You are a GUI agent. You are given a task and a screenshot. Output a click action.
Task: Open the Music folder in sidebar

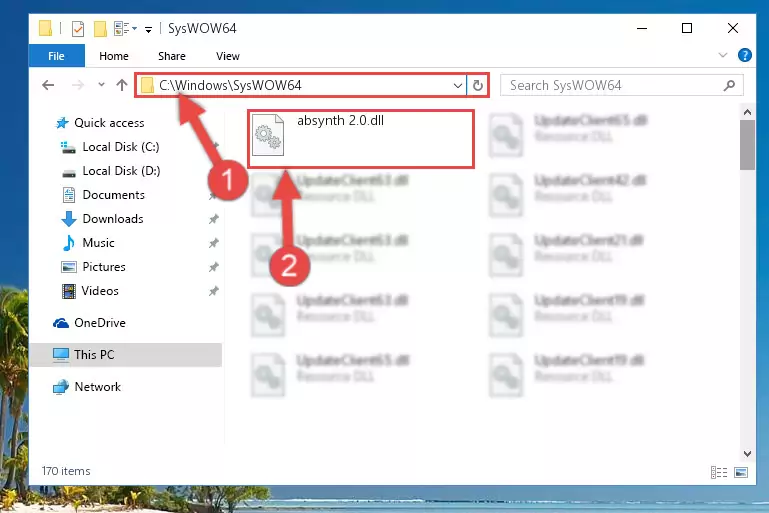pos(98,243)
